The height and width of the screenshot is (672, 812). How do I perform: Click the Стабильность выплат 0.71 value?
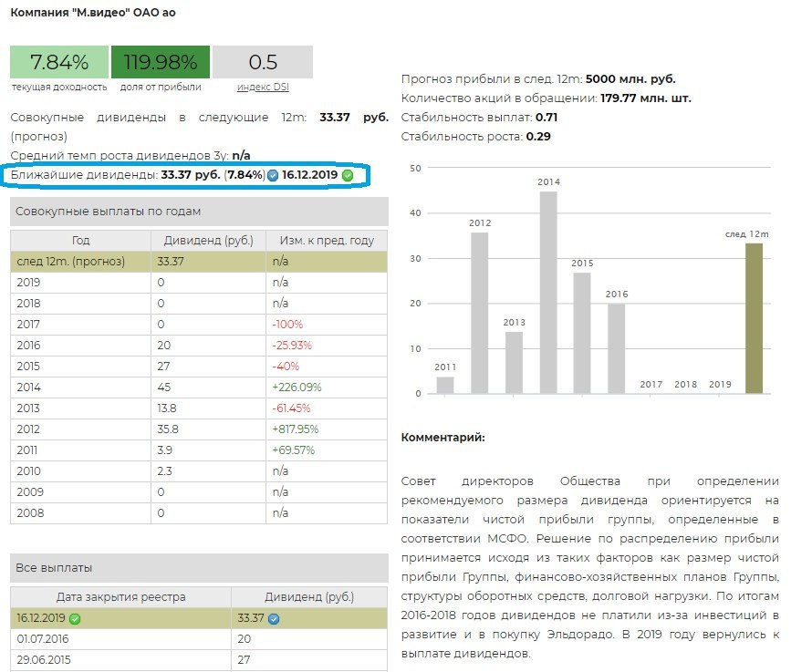547,117
